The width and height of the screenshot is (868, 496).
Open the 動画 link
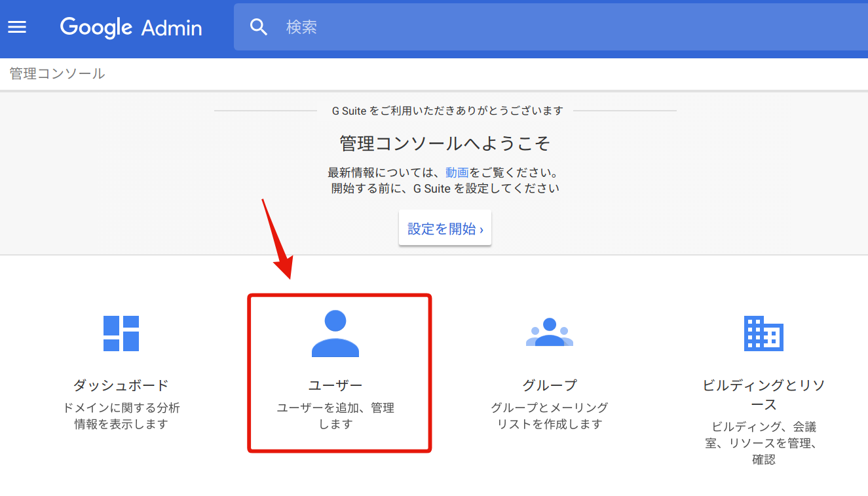click(x=457, y=173)
